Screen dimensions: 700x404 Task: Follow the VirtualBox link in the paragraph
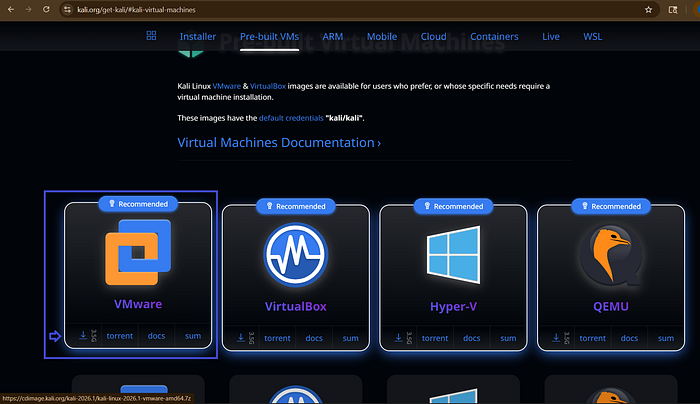268,86
